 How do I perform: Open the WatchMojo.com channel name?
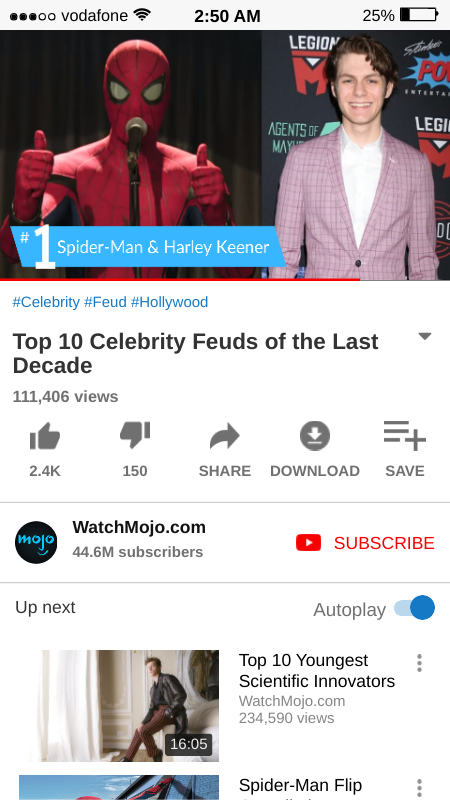click(139, 527)
